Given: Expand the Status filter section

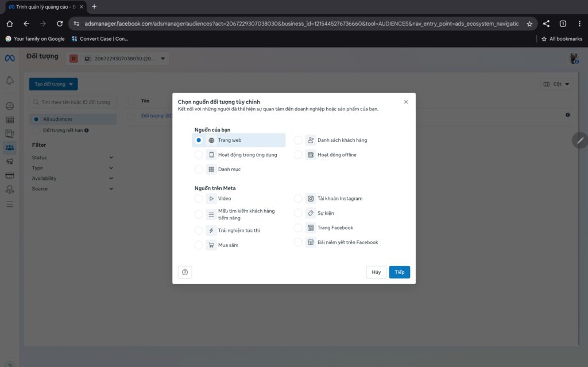Looking at the screenshot, I should (72, 157).
